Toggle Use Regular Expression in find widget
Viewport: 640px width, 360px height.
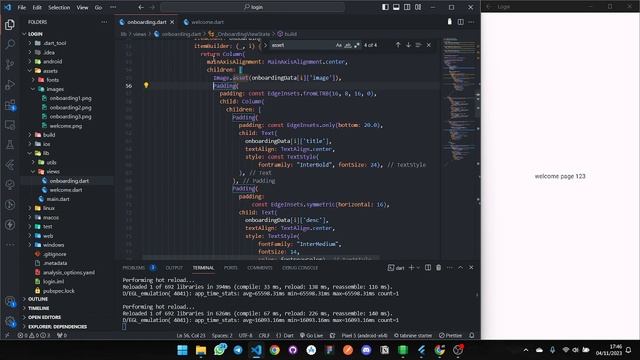pyautogui.click(x=357, y=45)
